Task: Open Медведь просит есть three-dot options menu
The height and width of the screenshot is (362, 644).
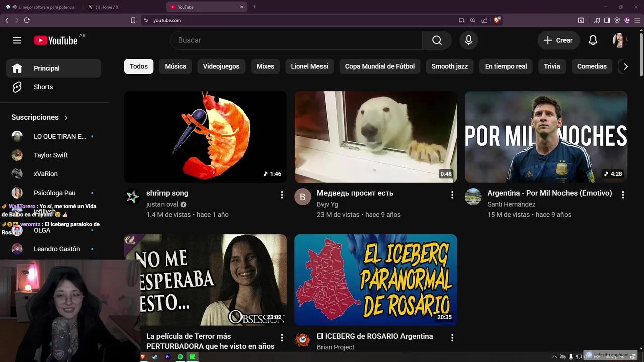Action: point(452,195)
